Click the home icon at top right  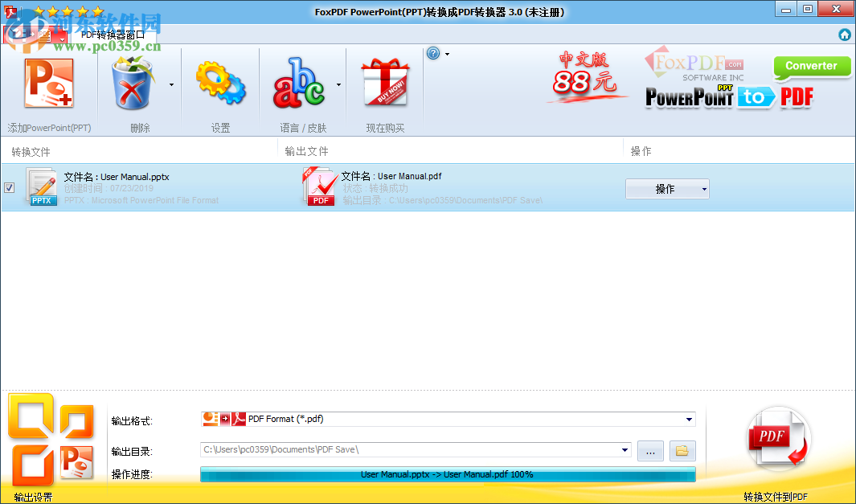click(845, 35)
